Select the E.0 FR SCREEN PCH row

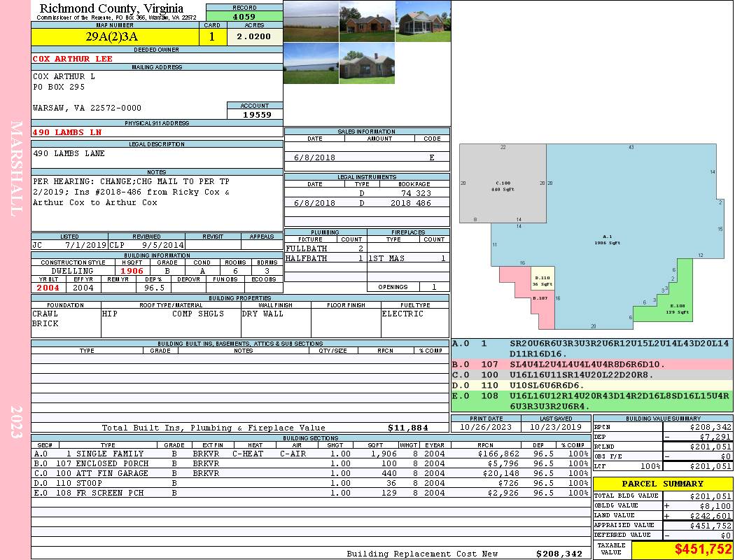311,493
